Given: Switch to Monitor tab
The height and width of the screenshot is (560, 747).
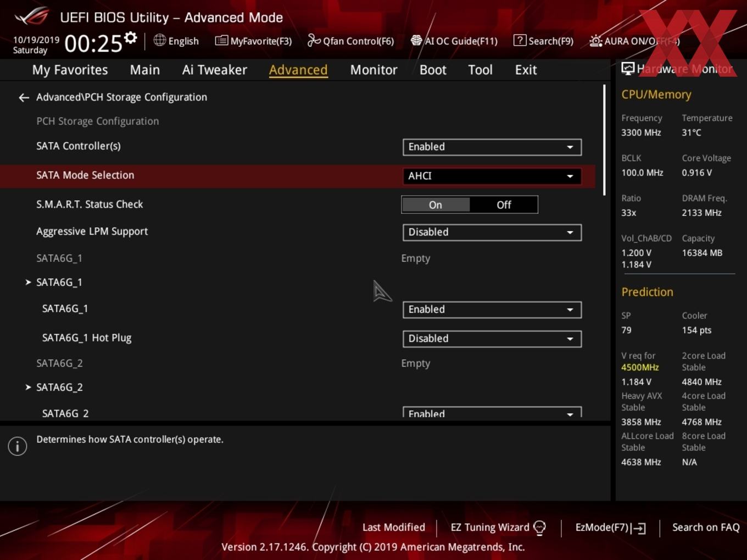Looking at the screenshot, I should pos(374,70).
